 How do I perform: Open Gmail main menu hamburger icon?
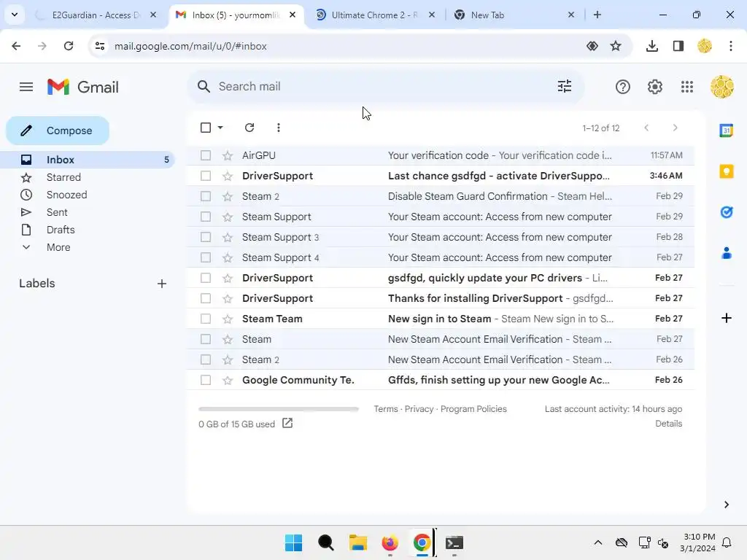(x=26, y=87)
